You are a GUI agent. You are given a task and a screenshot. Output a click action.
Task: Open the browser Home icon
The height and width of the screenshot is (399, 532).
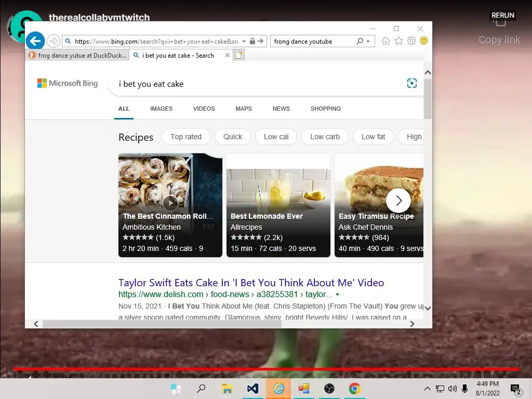(386, 41)
